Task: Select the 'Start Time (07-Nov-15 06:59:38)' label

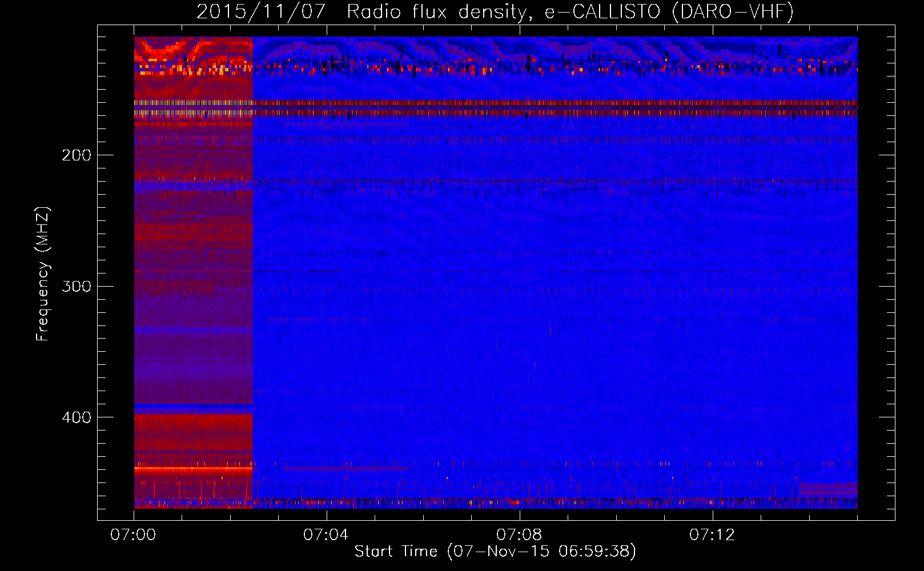Action: pyautogui.click(x=495, y=552)
